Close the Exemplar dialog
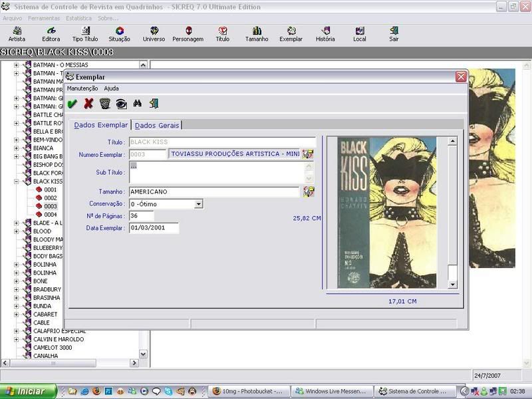This screenshot has height=399, width=532. pos(461,76)
